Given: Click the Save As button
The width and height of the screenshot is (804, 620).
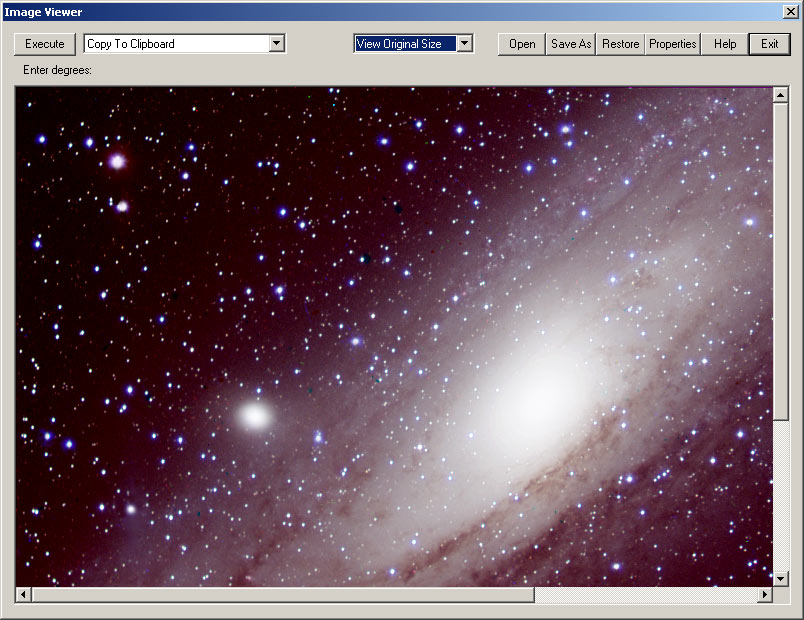Looking at the screenshot, I should [571, 44].
